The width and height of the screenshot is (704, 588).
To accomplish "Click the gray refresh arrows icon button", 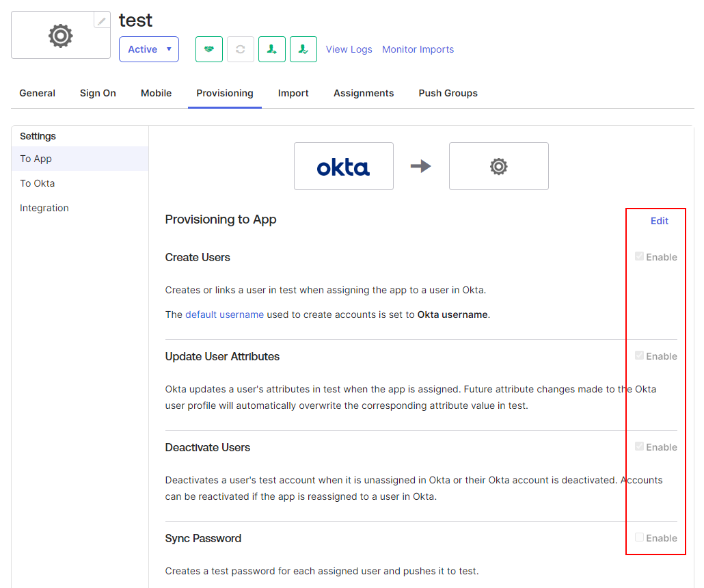I will 241,49.
